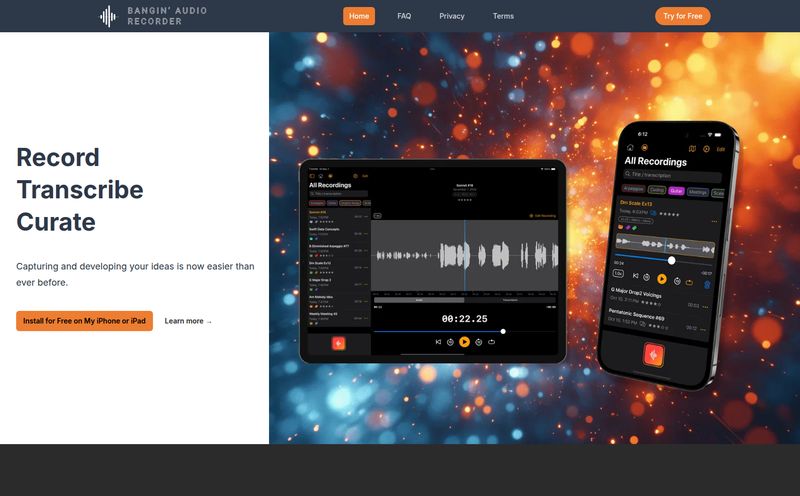Click the iPad All Recordings search field
800x496 pixels.
pyautogui.click(x=338, y=194)
